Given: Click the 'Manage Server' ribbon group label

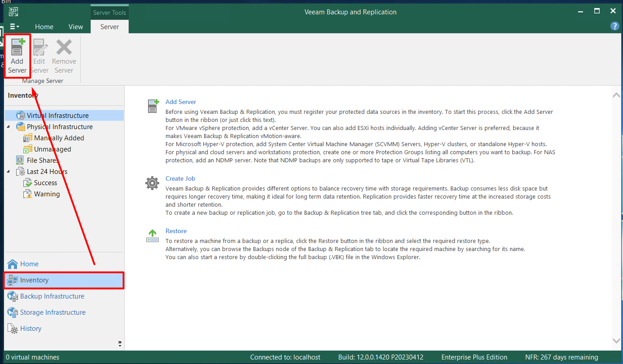Looking at the screenshot, I should [x=43, y=81].
